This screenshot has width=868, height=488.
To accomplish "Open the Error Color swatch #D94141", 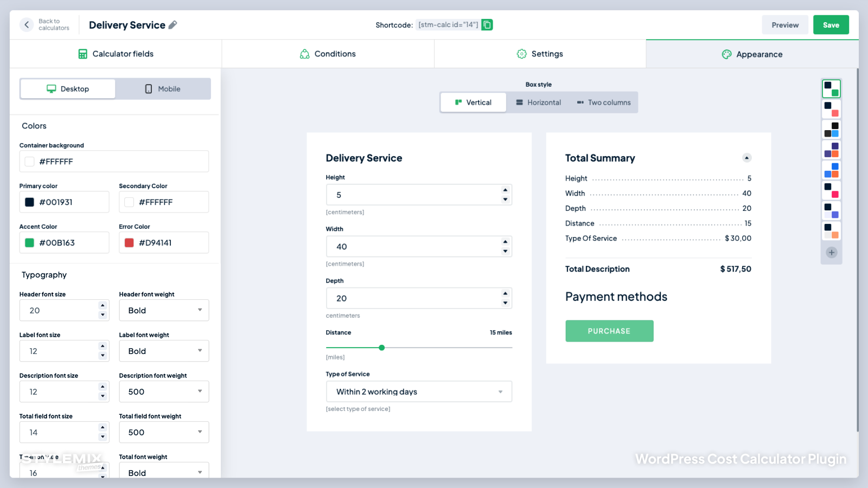I will [129, 243].
